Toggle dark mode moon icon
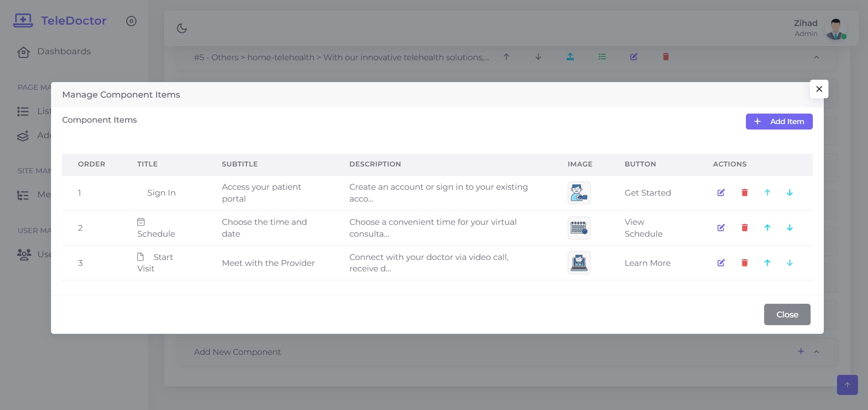 pos(182,28)
